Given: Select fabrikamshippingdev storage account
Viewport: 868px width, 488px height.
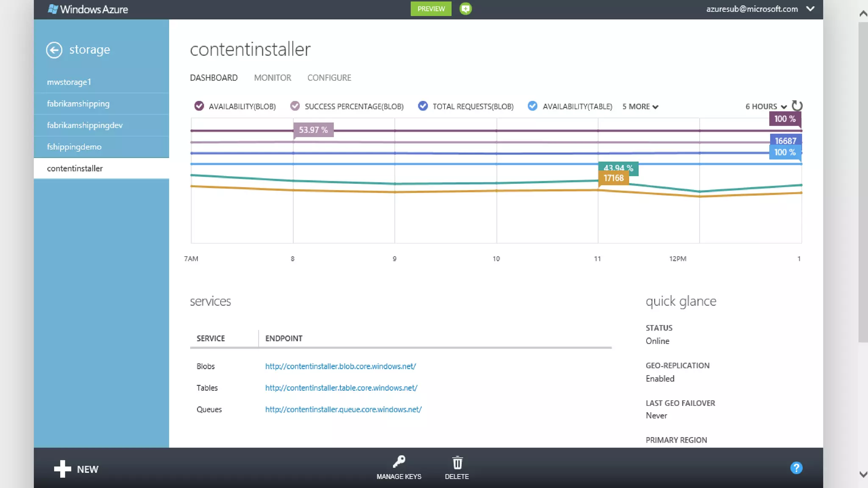Looking at the screenshot, I should tap(85, 125).
